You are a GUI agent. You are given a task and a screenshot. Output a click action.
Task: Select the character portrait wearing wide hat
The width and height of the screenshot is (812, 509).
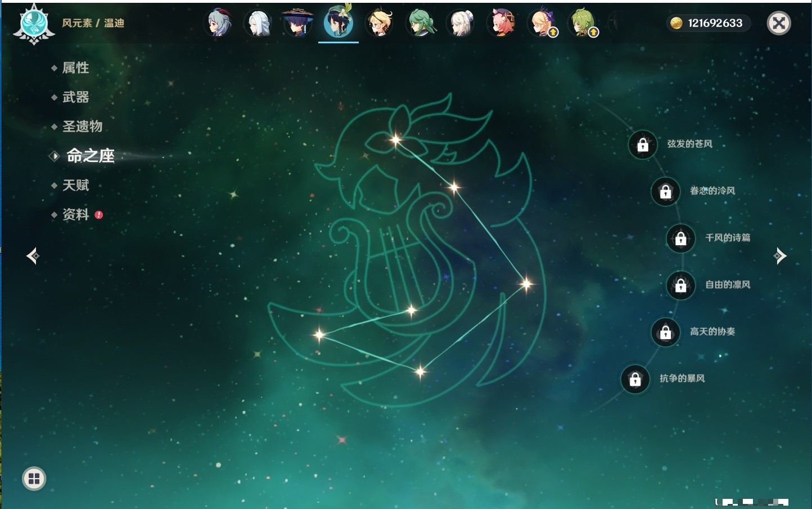297,23
